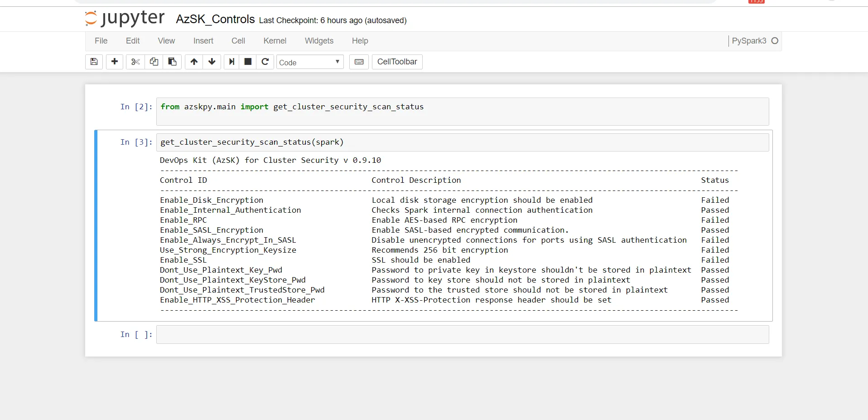
Task: Click the Enable_SASL_Encryption control ID
Action: pos(212,230)
